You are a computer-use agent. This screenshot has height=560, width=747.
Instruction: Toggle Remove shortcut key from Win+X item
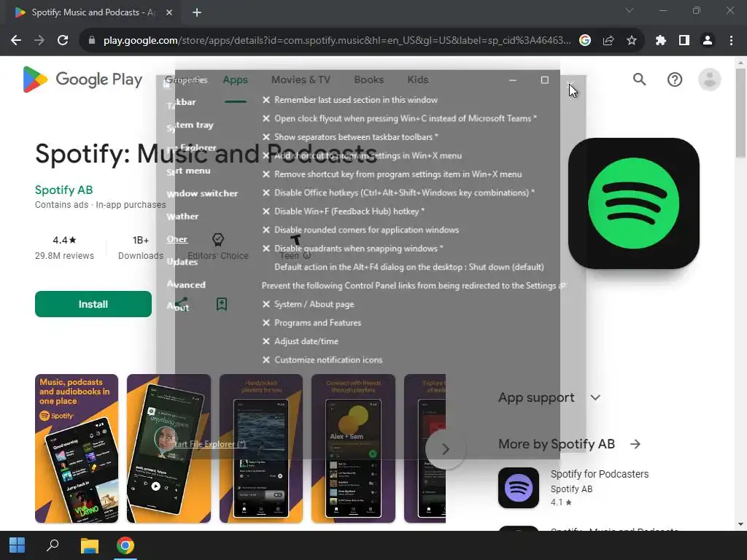coord(392,174)
